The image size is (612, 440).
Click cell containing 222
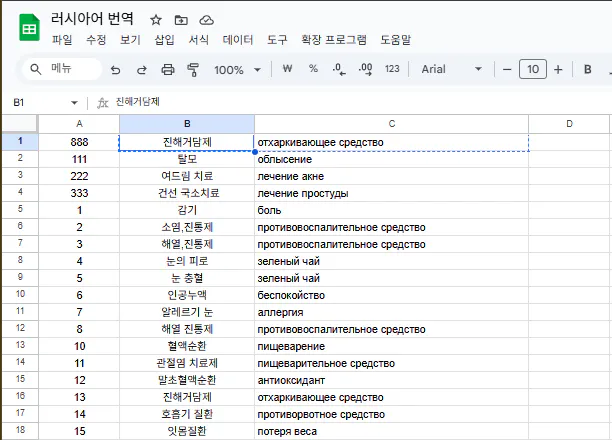point(79,176)
